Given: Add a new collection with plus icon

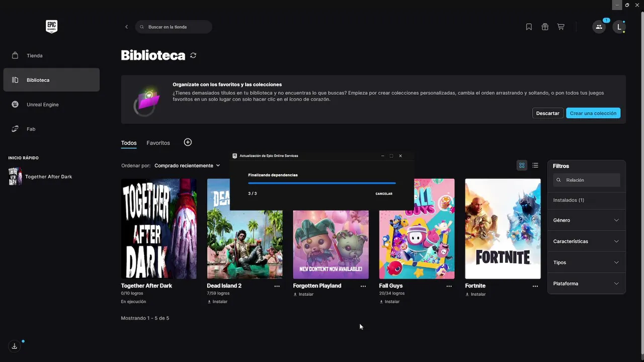Looking at the screenshot, I should pos(188,142).
